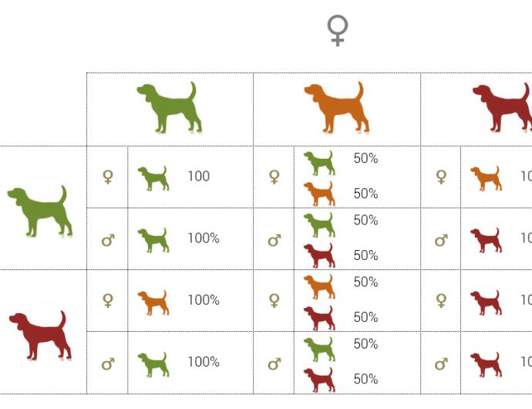Image resolution: width=532 pixels, height=409 pixels.
Task: Click the male symbol in the bottom-left cell
Action: pyautogui.click(x=108, y=363)
